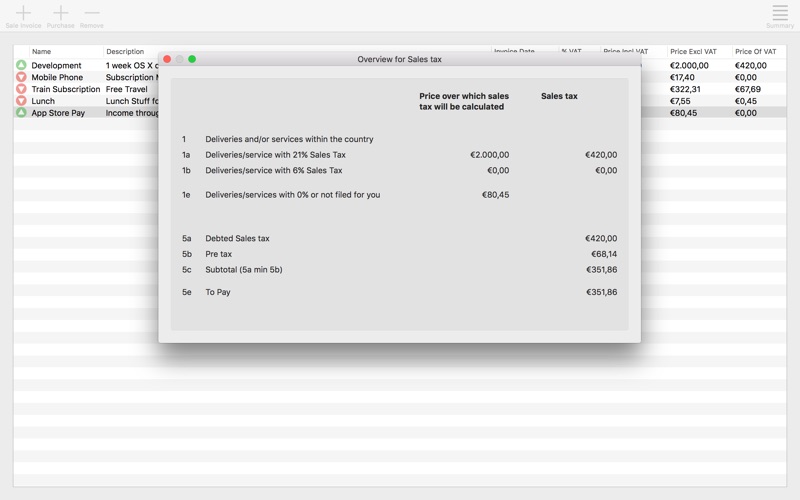Click 'Price over which sales tax' heading
Viewport: 800px width, 500px height.
464,101
